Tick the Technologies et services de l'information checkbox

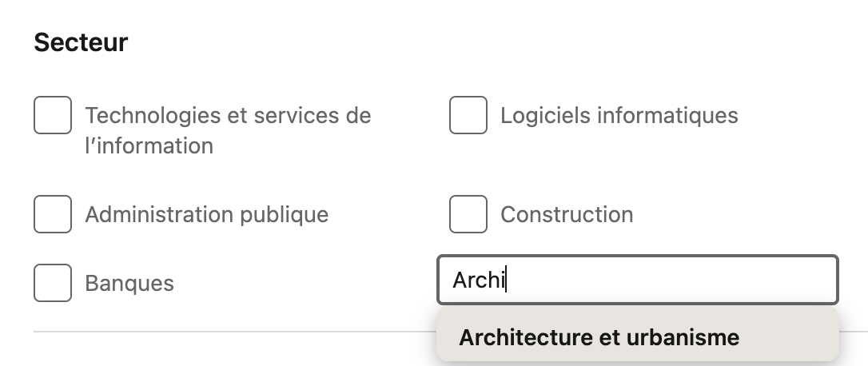[x=53, y=115]
